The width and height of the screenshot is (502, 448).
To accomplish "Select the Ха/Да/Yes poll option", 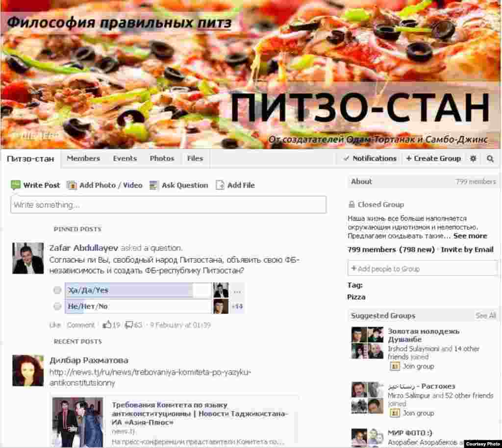I will [57, 290].
